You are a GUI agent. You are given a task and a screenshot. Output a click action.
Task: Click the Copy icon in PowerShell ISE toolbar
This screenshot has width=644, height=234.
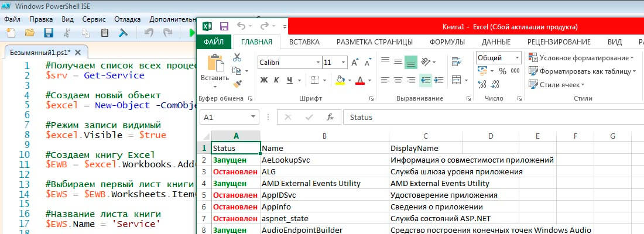click(86, 33)
